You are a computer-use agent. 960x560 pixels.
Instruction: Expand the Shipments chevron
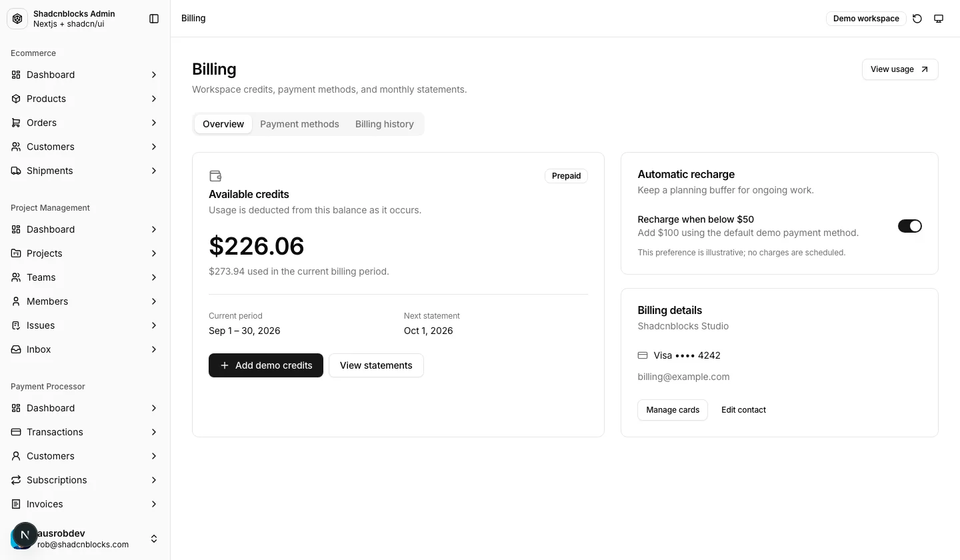tap(154, 171)
